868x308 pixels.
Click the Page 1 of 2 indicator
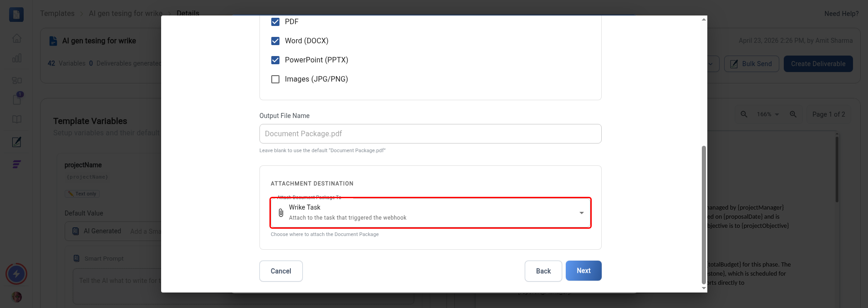click(828, 114)
